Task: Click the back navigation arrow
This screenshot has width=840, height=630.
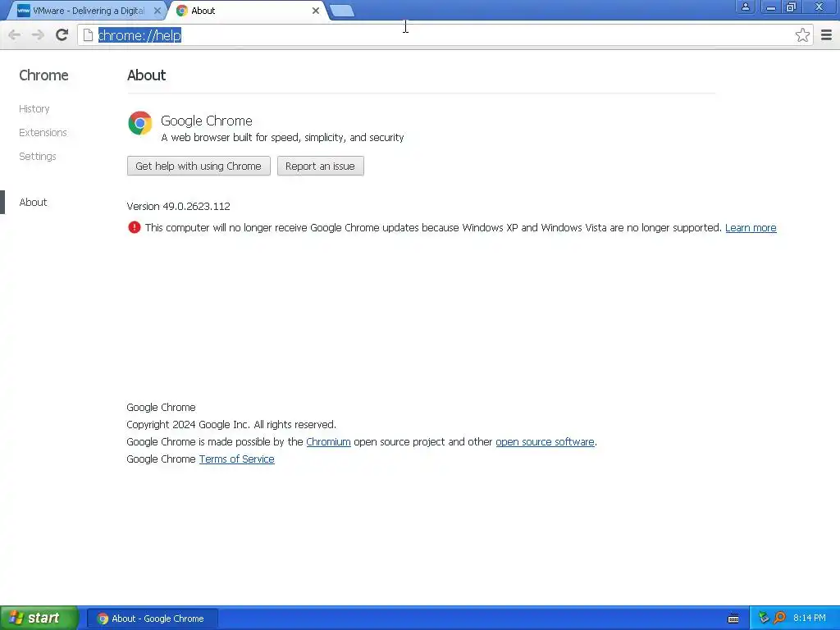Action: point(15,35)
